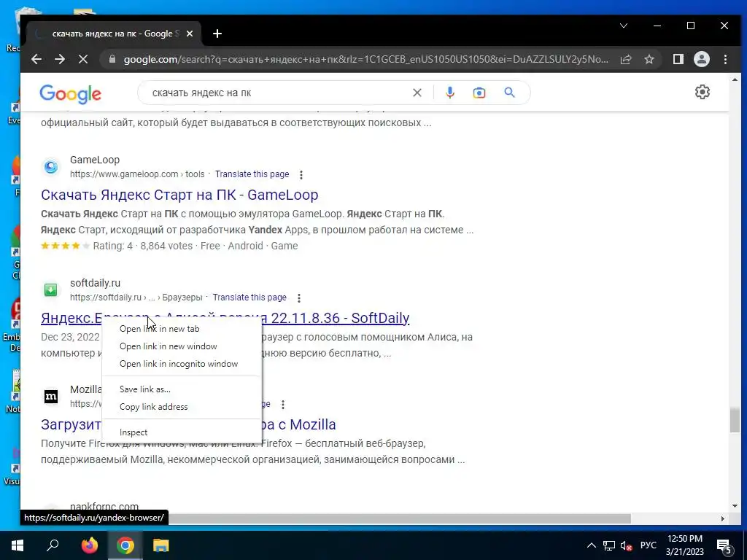Click the https://www.gameloop.com › tools URL text
This screenshot has width=747, height=560.
(137, 174)
